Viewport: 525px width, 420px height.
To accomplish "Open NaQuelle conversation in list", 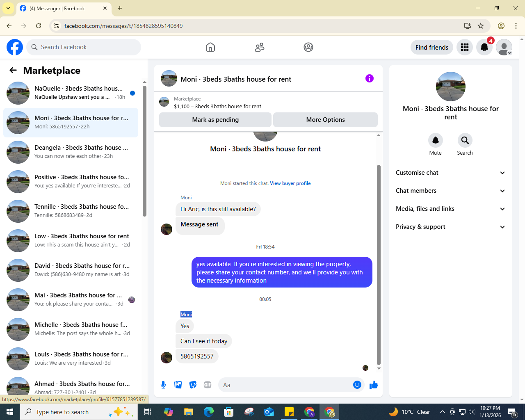I will pyautogui.click(x=71, y=93).
